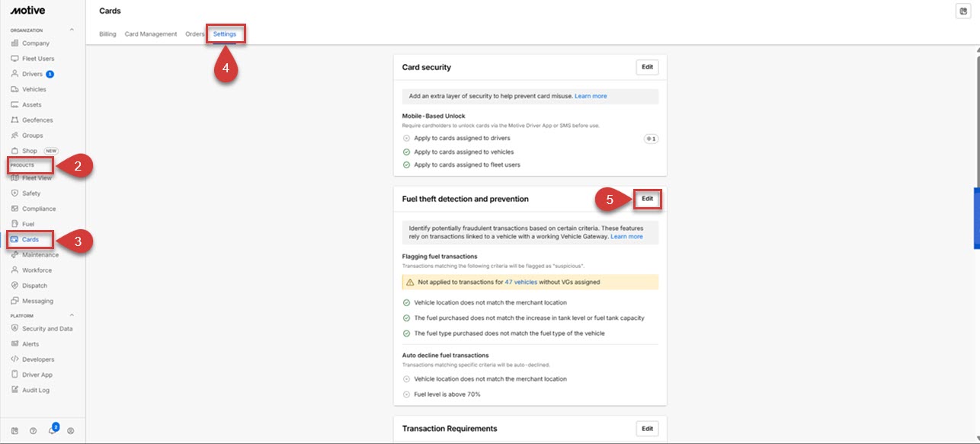The width and height of the screenshot is (980, 444).
Task: Toggle 'Fuel level is above 70%' auto decline
Action: pos(406,394)
